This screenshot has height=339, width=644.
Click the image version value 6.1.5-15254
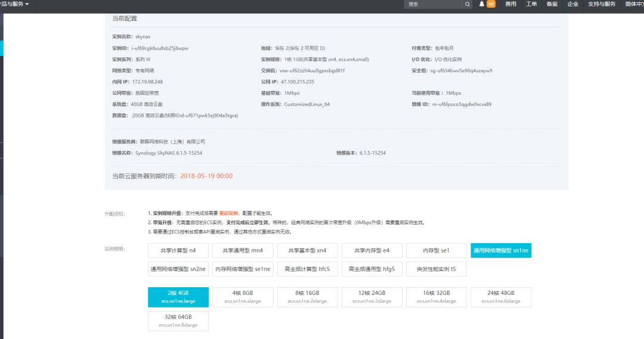(x=373, y=153)
